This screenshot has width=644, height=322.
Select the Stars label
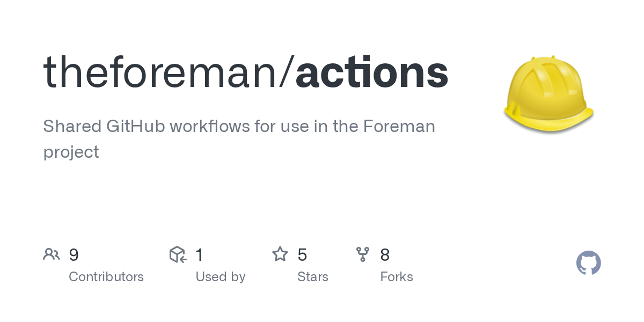pyautogui.click(x=313, y=277)
